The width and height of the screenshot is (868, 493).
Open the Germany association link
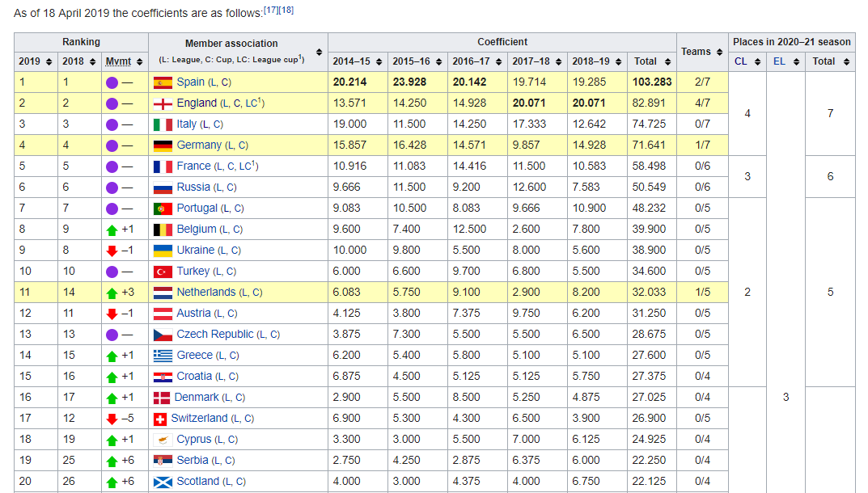coord(199,145)
